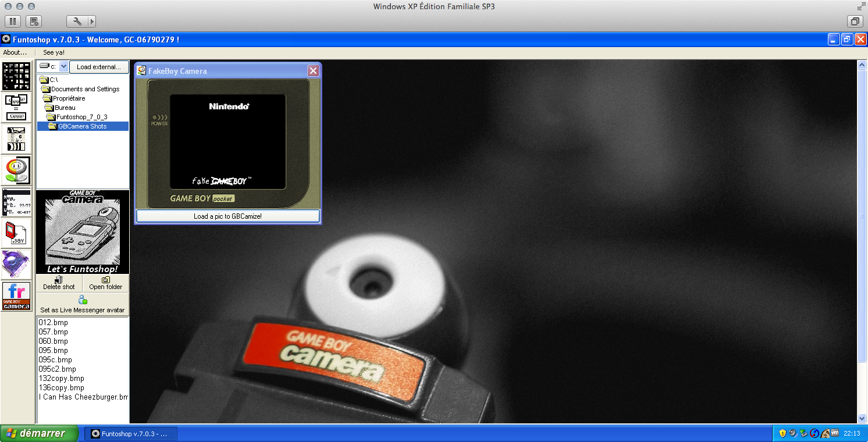Click the main vertical scrollbar down arrow

point(862,418)
